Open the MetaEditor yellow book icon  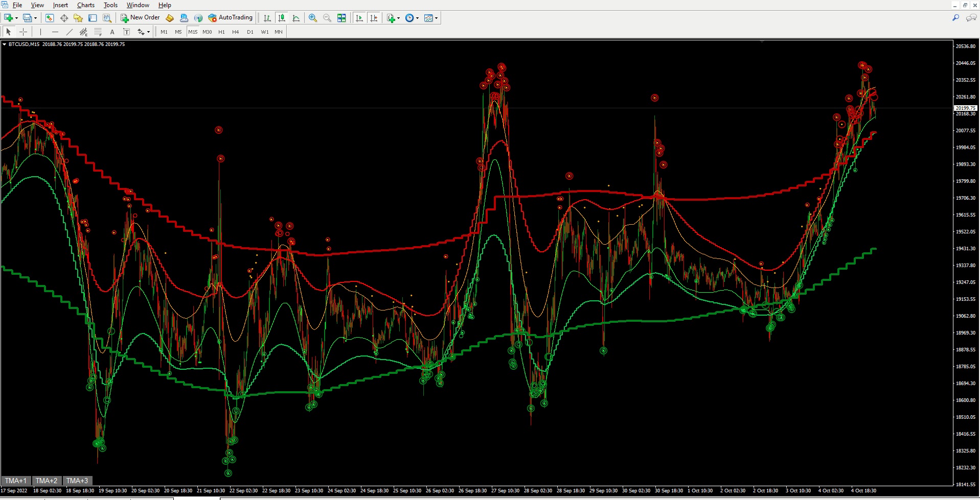click(x=170, y=18)
